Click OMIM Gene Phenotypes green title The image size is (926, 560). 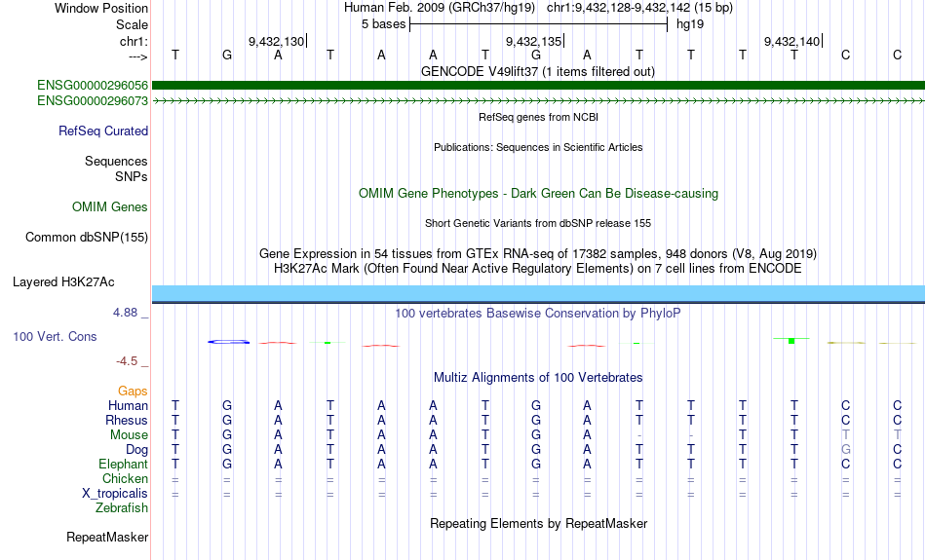pyautogui.click(x=538, y=194)
